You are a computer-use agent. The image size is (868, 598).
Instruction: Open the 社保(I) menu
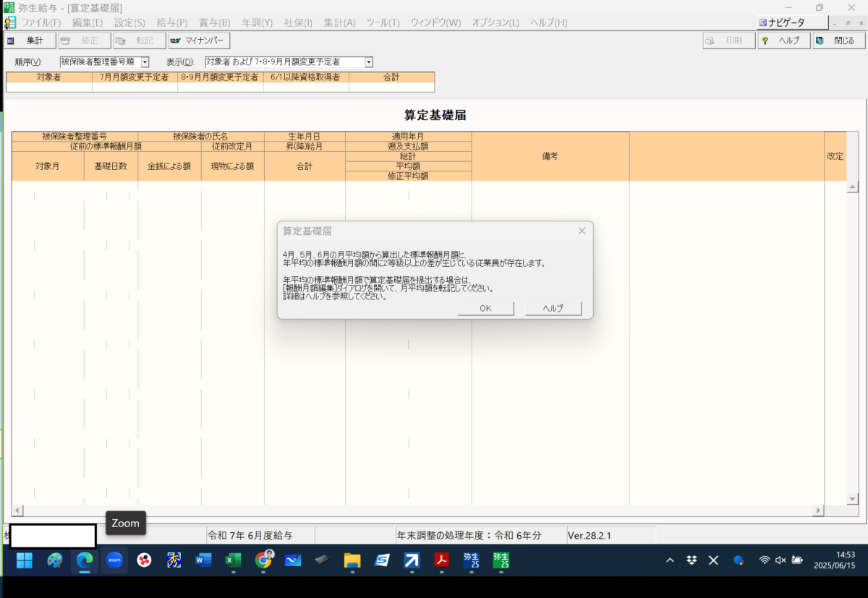tap(298, 22)
